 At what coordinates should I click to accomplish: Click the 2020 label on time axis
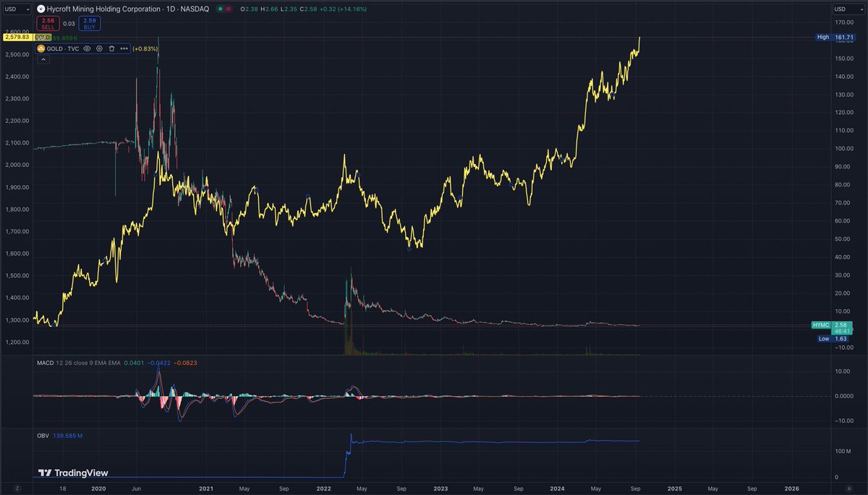(98, 488)
